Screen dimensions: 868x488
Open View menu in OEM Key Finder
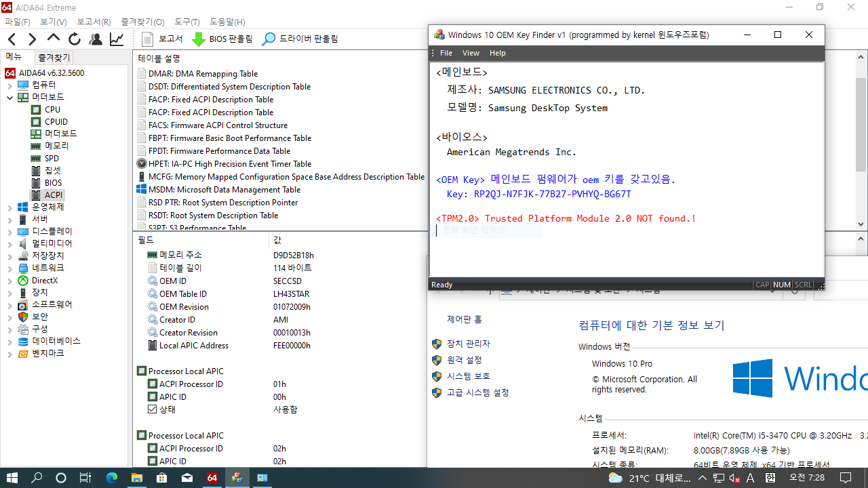(x=471, y=53)
